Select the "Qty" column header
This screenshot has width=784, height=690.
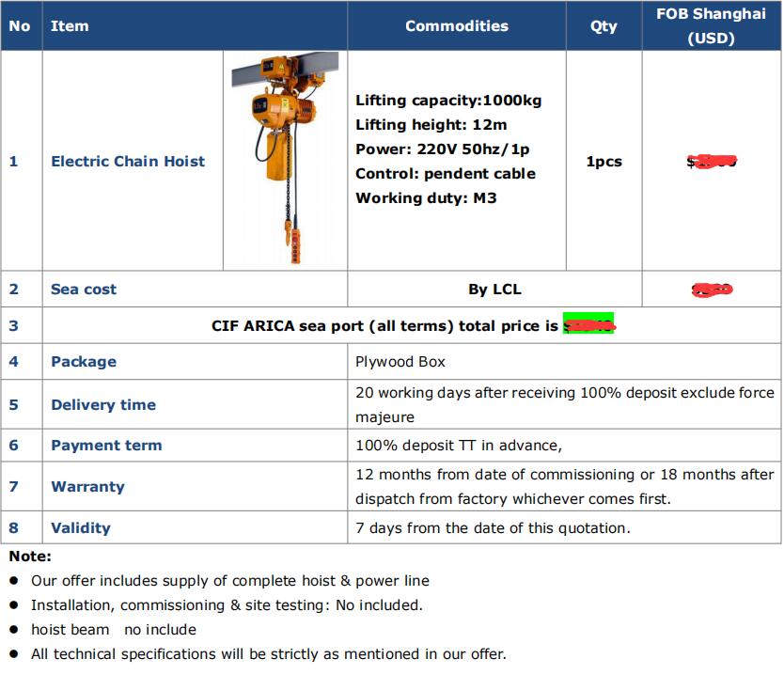pos(604,26)
